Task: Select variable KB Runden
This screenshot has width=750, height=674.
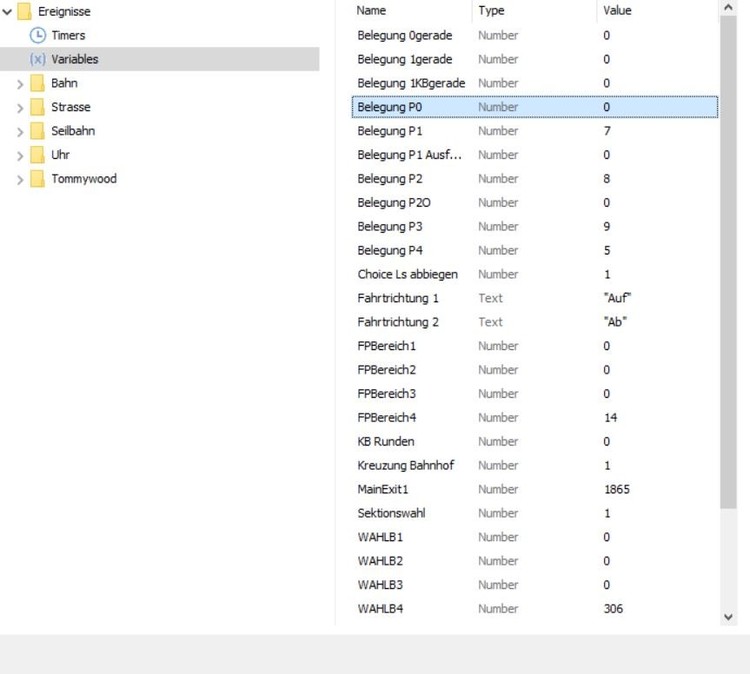Action: click(x=386, y=442)
